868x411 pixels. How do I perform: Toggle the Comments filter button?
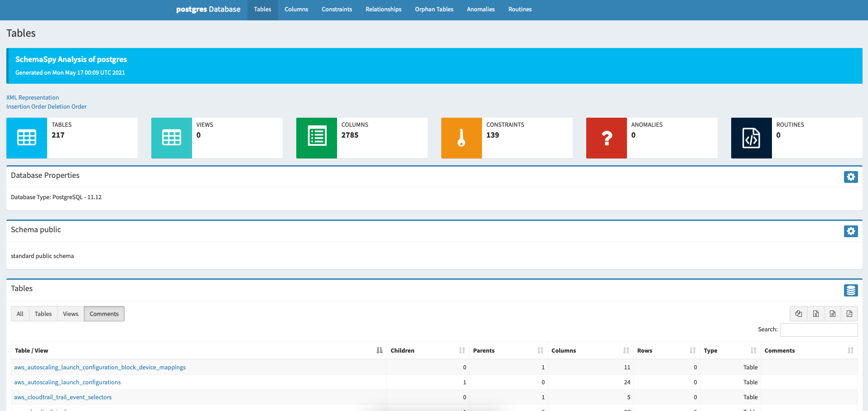point(104,314)
